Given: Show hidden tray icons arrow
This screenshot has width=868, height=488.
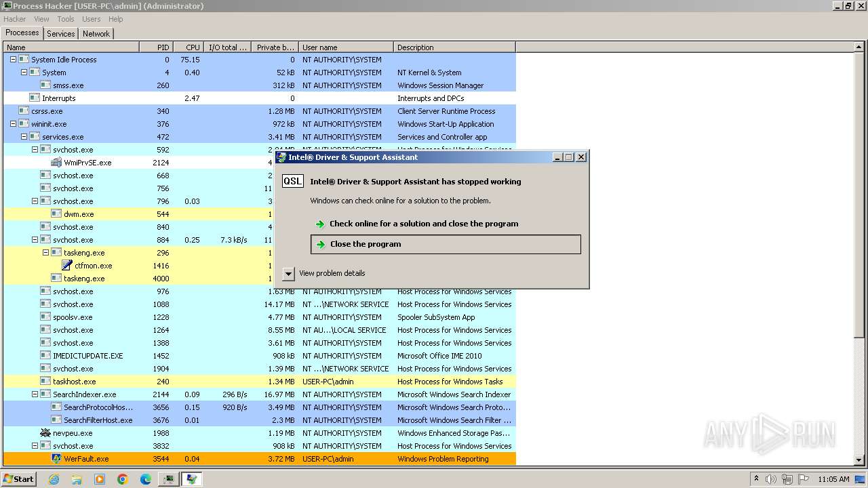Looking at the screenshot, I should click(755, 479).
